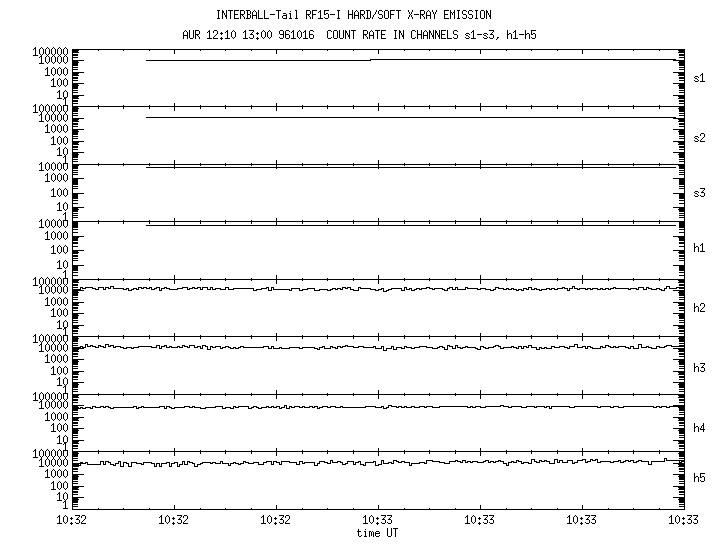This screenshot has width=720, height=550.
Task: Click the INTERBALL-Tail RF15-I plot title
Action: click(x=353, y=15)
